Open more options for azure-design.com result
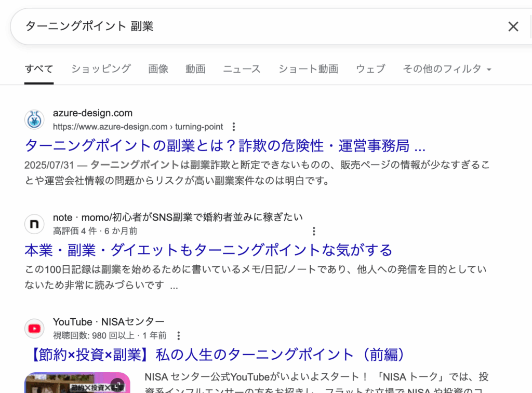The width and height of the screenshot is (532, 393). pos(233,127)
